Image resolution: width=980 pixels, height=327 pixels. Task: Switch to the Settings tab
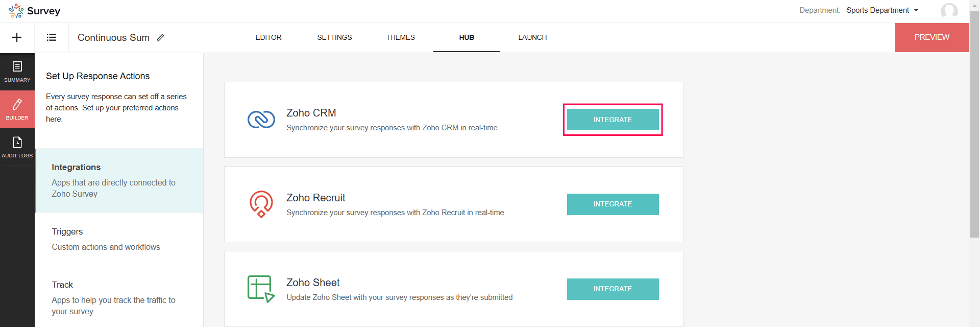click(x=334, y=37)
